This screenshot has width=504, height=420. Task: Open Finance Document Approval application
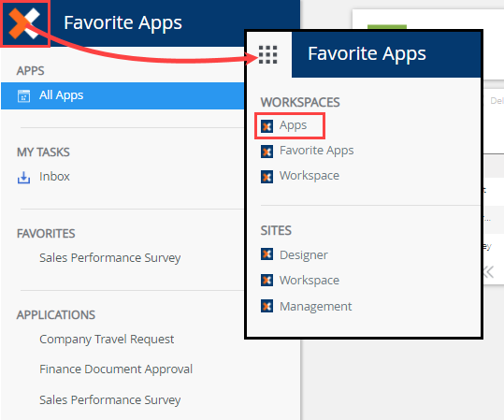tap(116, 369)
